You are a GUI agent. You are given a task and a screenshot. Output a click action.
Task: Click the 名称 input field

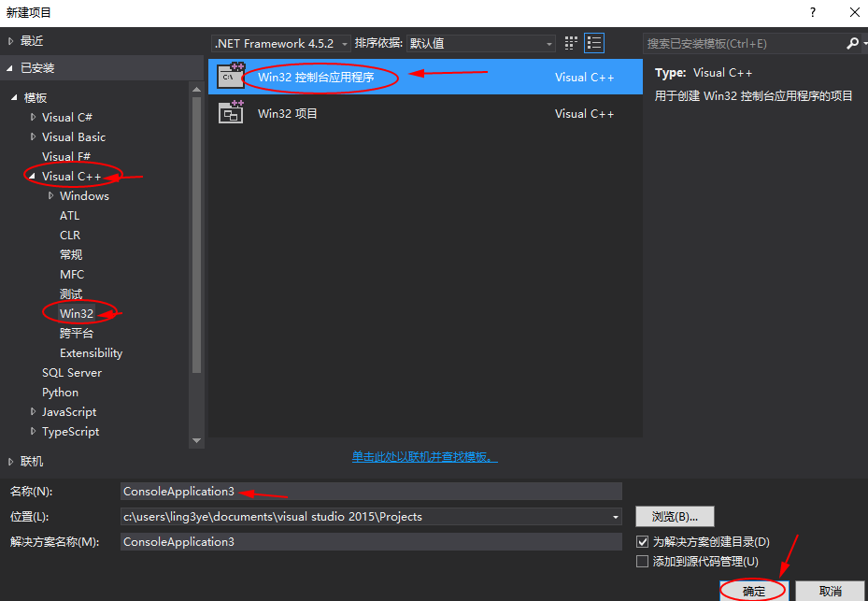tap(371, 492)
